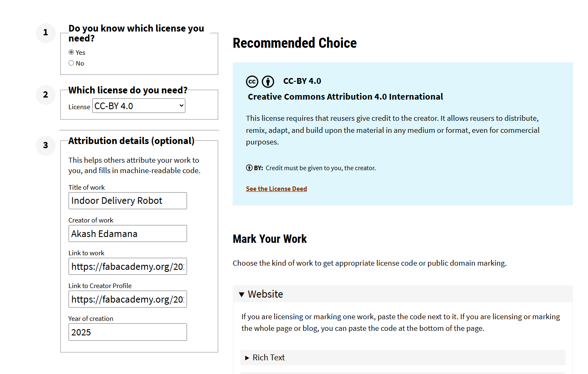588x374 pixels.
Task: Click the step 3 number badge
Action: [x=46, y=146]
